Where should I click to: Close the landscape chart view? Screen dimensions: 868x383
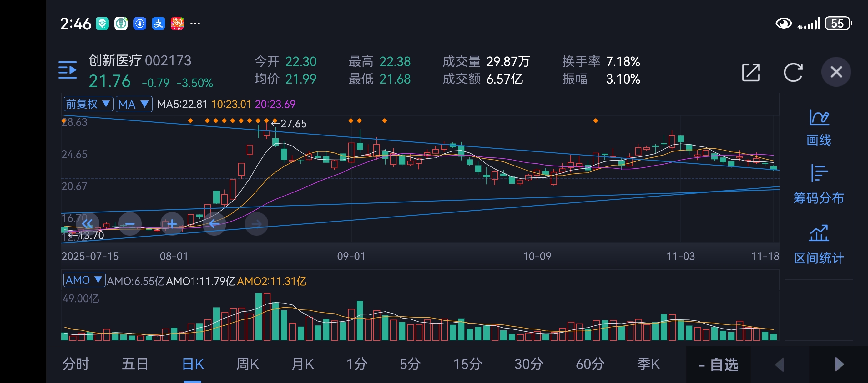click(x=836, y=72)
